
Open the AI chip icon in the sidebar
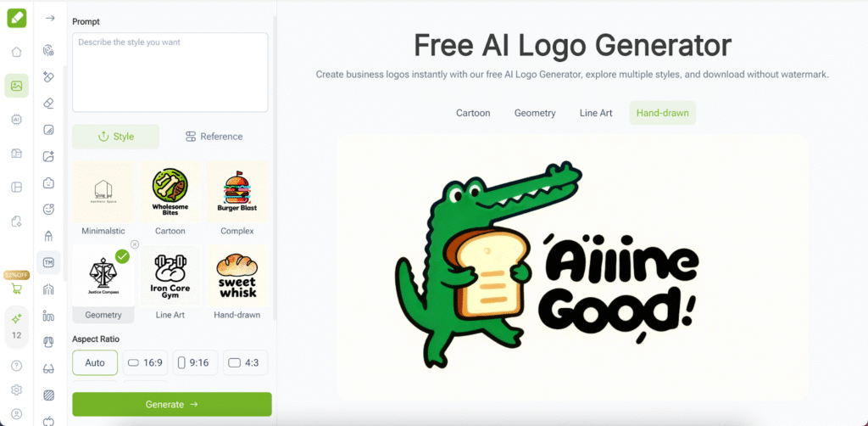pyautogui.click(x=17, y=120)
